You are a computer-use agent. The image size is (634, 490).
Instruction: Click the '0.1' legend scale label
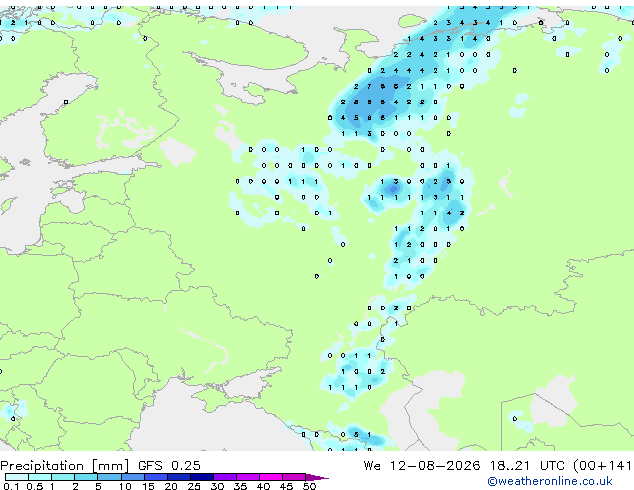click(11, 486)
